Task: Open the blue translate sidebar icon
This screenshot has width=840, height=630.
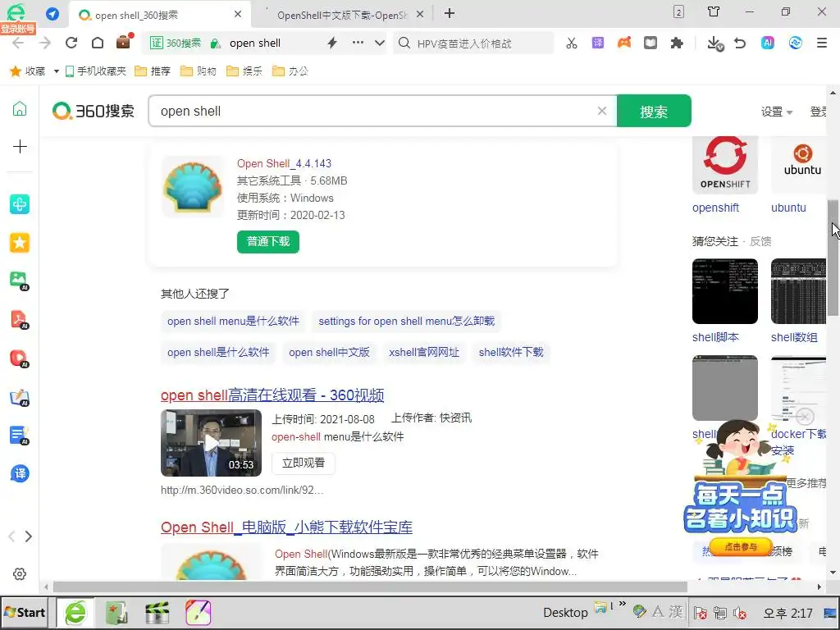Action: pos(20,473)
